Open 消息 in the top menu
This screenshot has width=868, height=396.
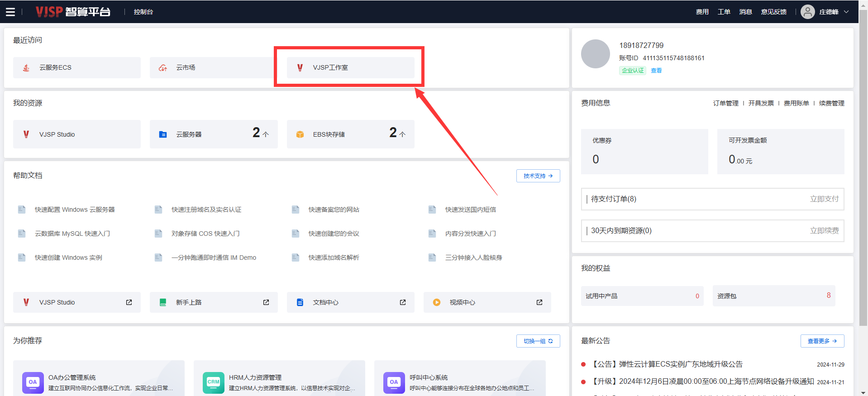[746, 12]
